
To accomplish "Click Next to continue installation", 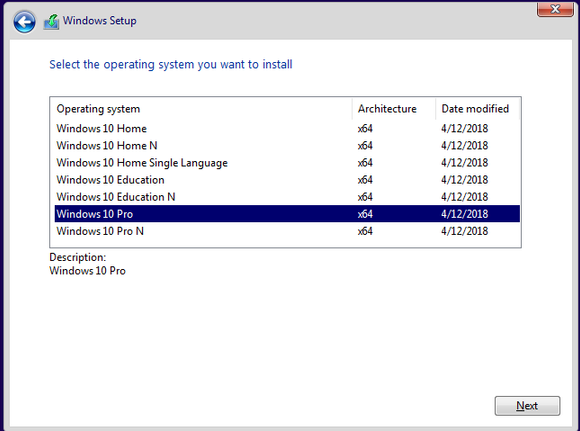I will [x=527, y=406].
